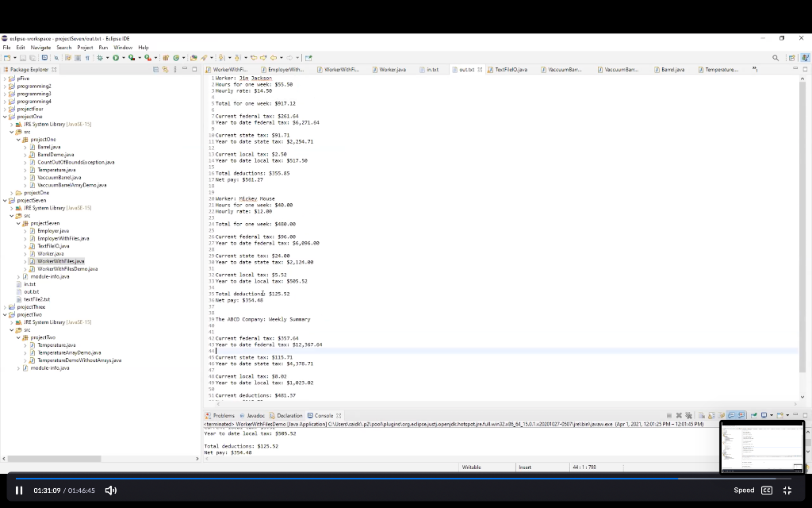Open the Window menu
The height and width of the screenshot is (508, 812).
[123, 48]
